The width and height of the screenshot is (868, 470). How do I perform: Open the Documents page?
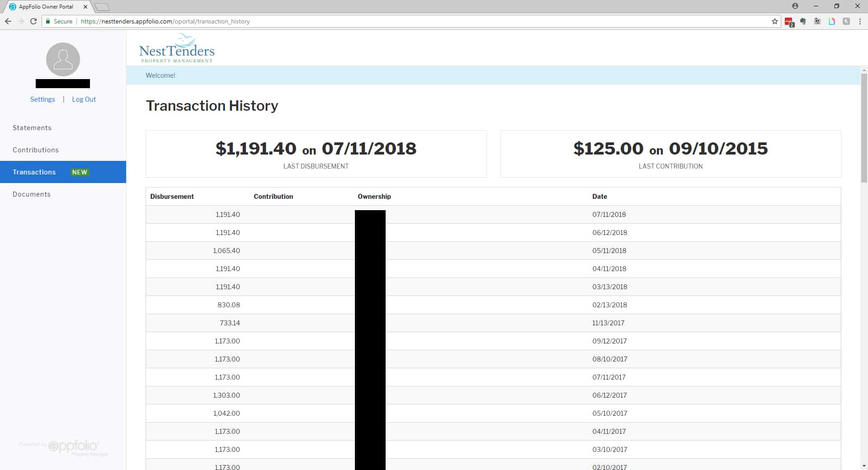pos(32,194)
